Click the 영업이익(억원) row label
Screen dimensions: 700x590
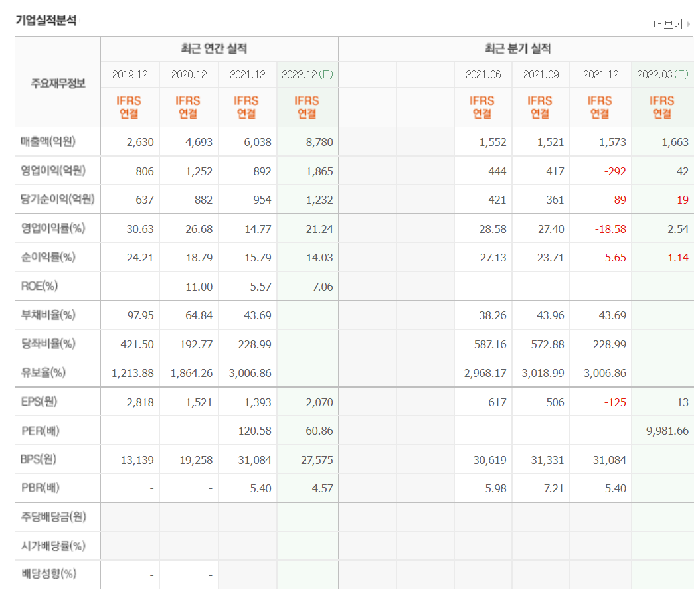(x=53, y=171)
